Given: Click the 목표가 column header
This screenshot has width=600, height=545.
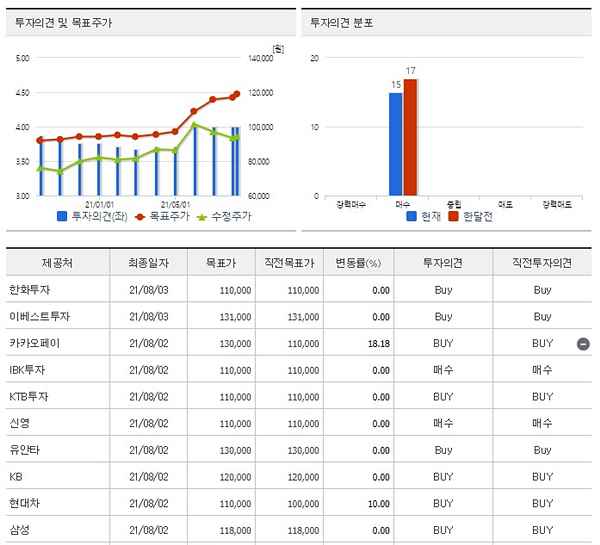Looking at the screenshot, I should [221, 263].
